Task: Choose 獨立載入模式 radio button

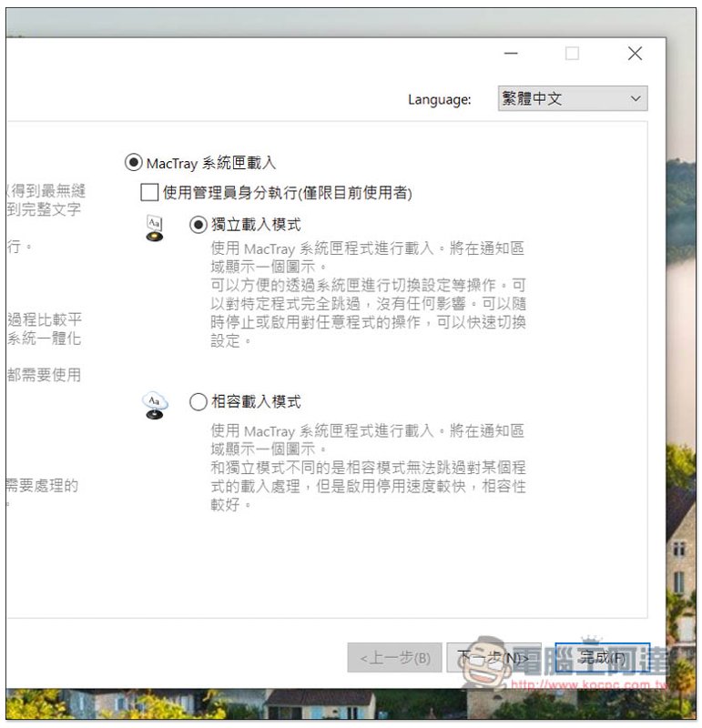Action: (198, 225)
